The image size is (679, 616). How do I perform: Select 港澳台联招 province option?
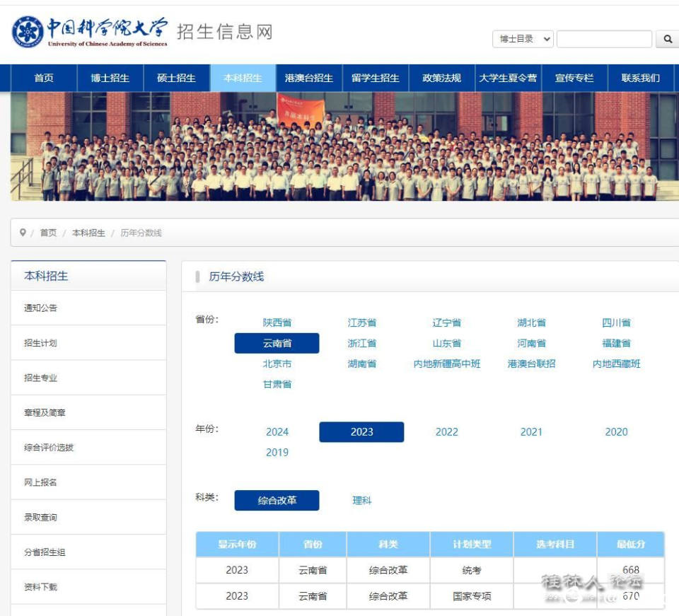click(531, 364)
